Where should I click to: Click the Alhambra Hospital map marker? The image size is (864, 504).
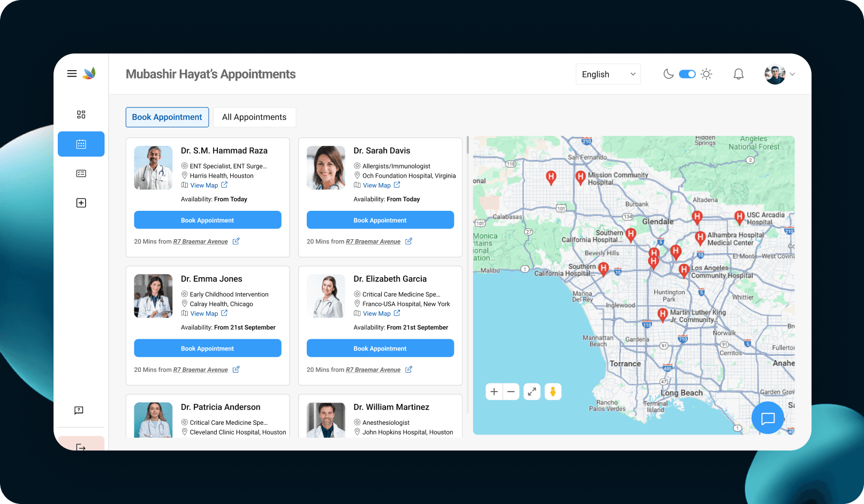click(x=700, y=238)
